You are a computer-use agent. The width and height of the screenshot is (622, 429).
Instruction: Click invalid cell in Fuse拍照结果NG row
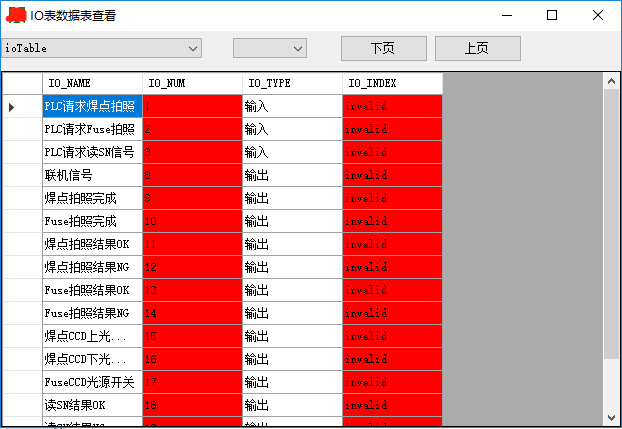pyautogui.click(x=392, y=314)
